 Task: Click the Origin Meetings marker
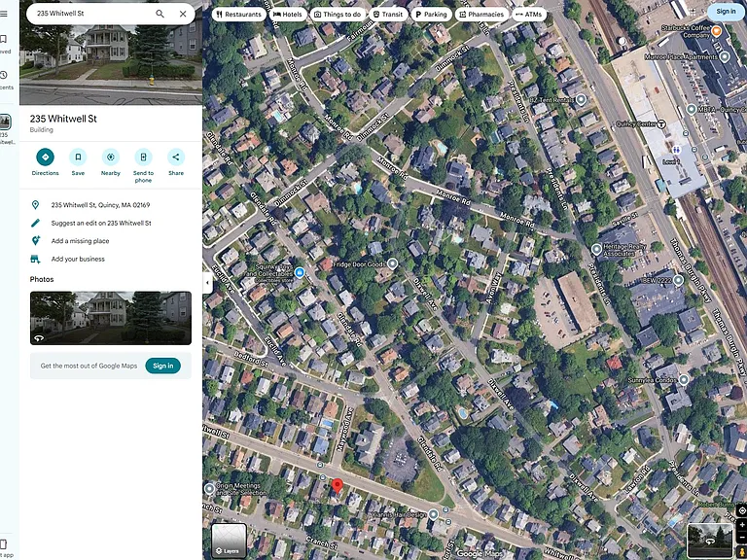coord(209,489)
